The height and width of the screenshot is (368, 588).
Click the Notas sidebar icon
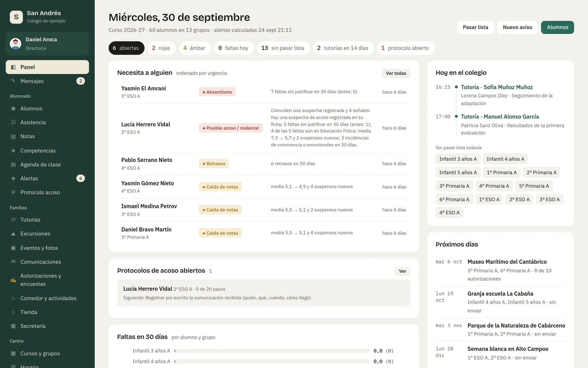[13, 136]
